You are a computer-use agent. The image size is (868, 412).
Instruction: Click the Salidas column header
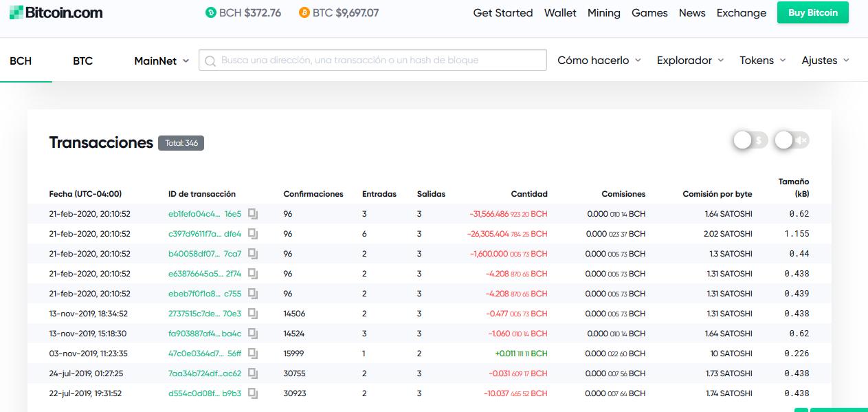click(431, 194)
